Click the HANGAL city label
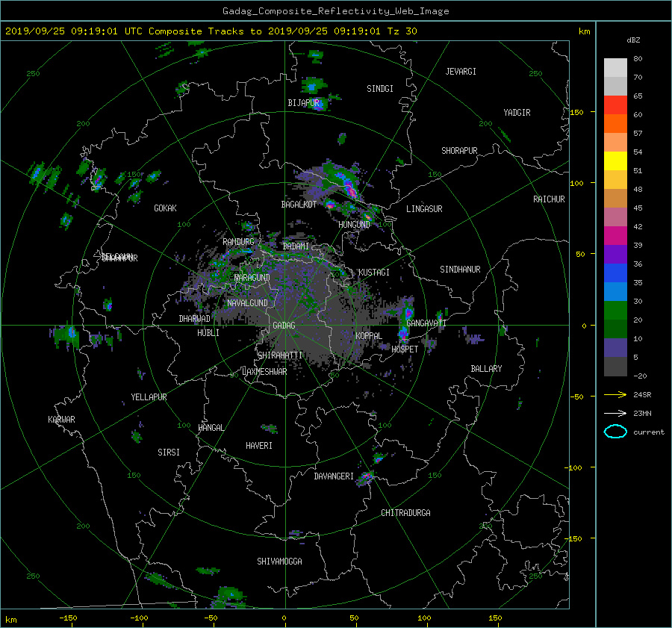 211,428
